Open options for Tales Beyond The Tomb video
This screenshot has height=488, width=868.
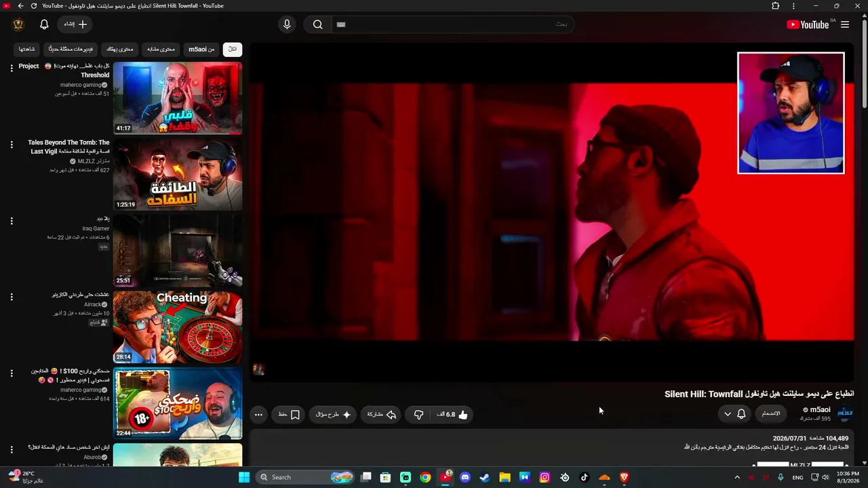(12, 144)
